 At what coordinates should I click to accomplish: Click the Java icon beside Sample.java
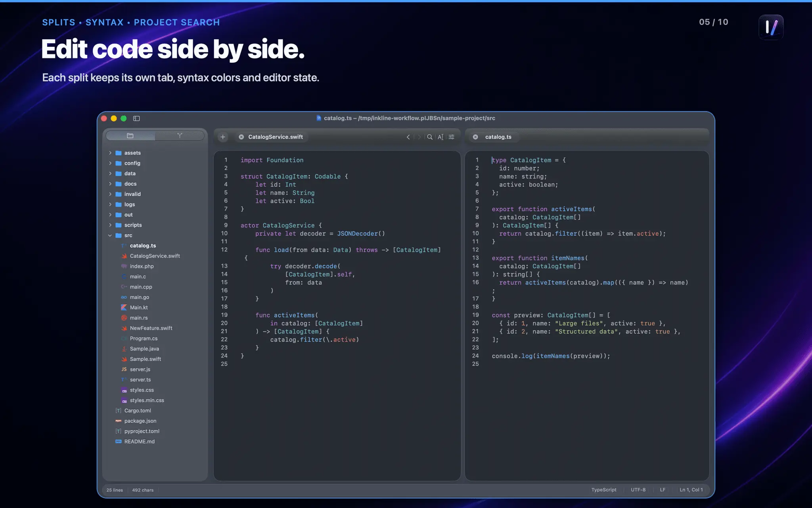124,349
